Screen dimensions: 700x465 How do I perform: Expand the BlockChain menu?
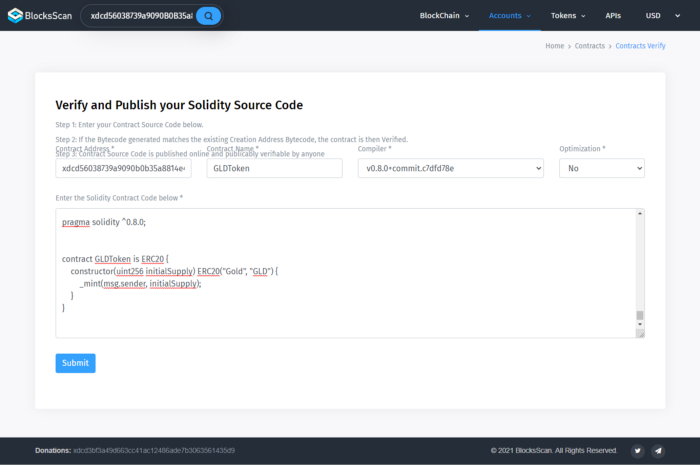coord(446,16)
